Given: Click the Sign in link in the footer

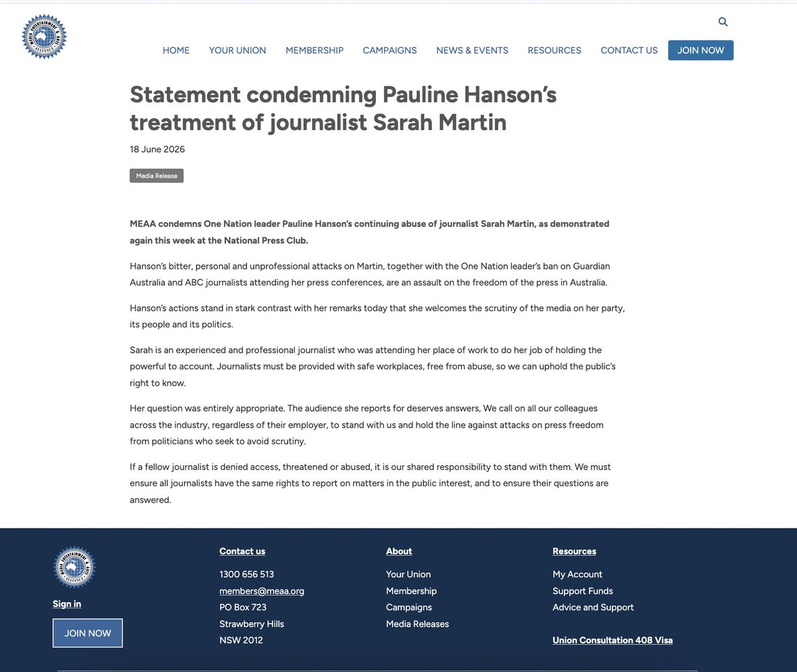Looking at the screenshot, I should pyautogui.click(x=67, y=604).
